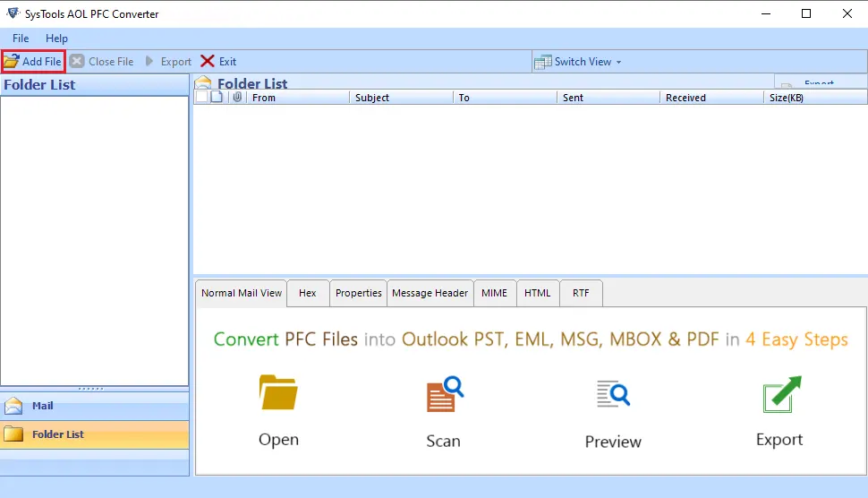
Task: Click the 'Open' step label
Action: [x=278, y=440]
